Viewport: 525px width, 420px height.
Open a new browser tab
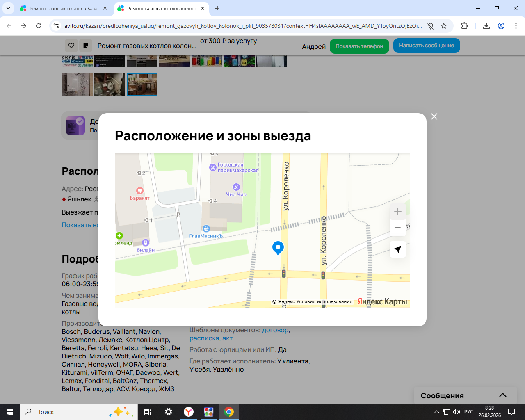point(217,8)
